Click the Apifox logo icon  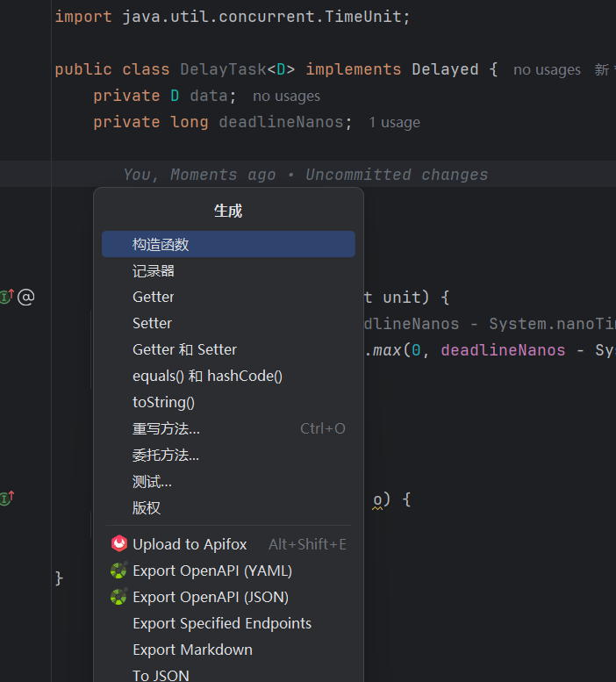(x=118, y=543)
